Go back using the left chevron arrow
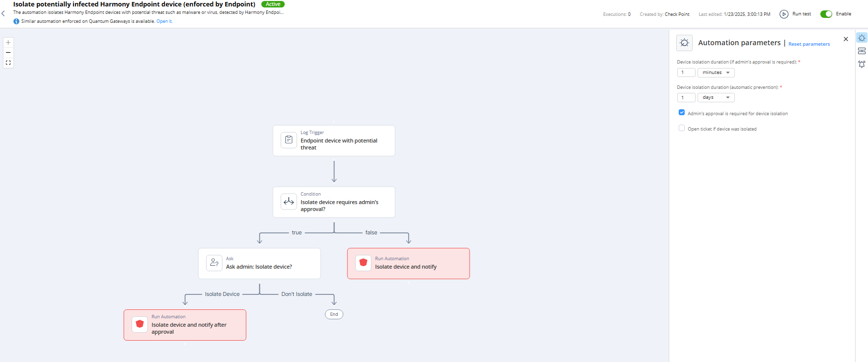868x362 pixels. point(3,13)
